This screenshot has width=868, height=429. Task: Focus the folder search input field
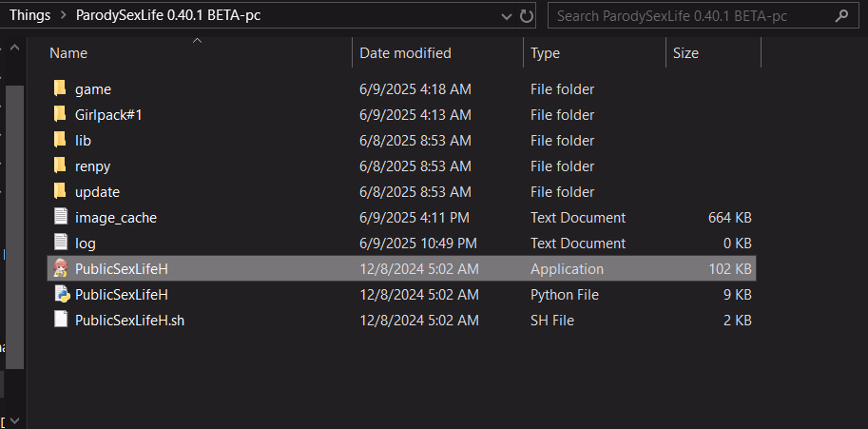click(689, 15)
